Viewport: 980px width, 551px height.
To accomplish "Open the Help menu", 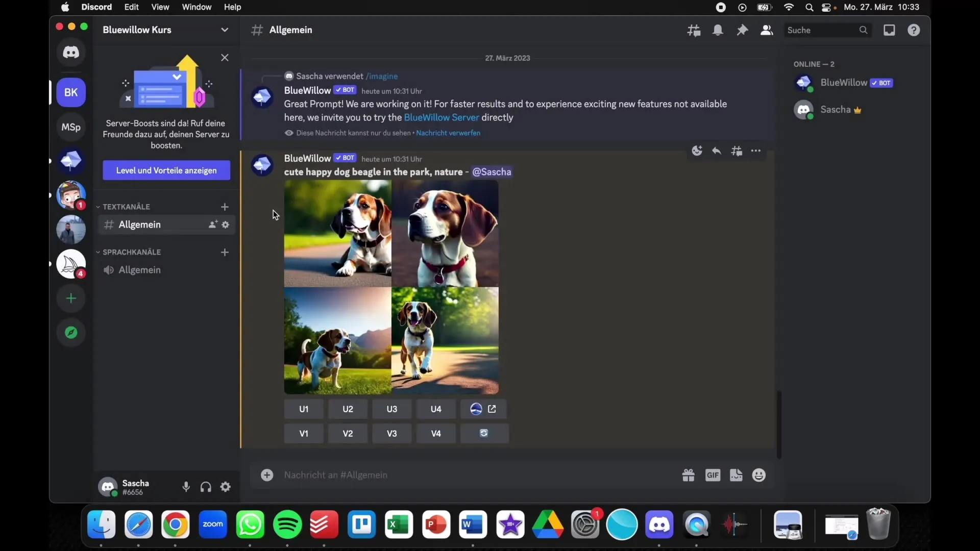I will tap(233, 7).
